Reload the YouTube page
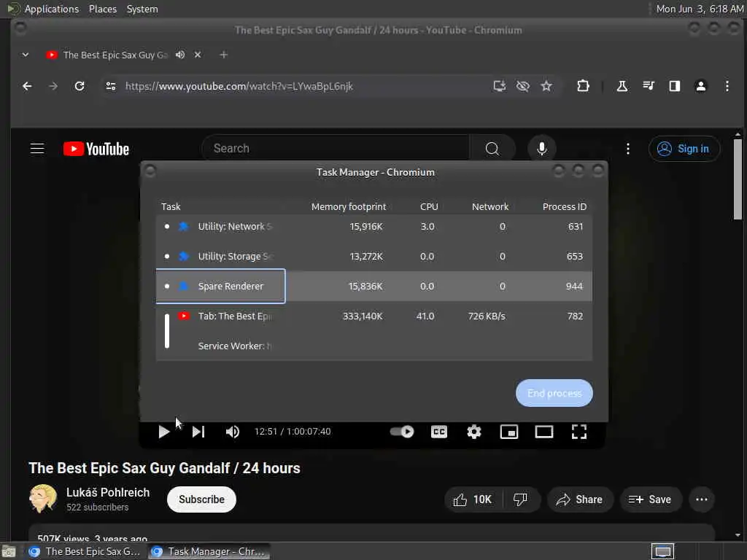Image resolution: width=747 pixels, height=560 pixels. click(x=80, y=86)
